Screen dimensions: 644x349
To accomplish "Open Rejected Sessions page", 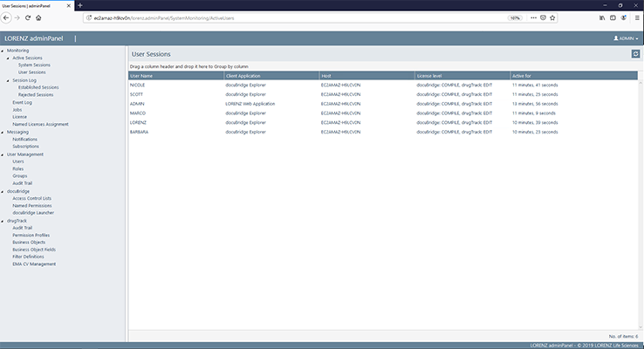I will (36, 95).
